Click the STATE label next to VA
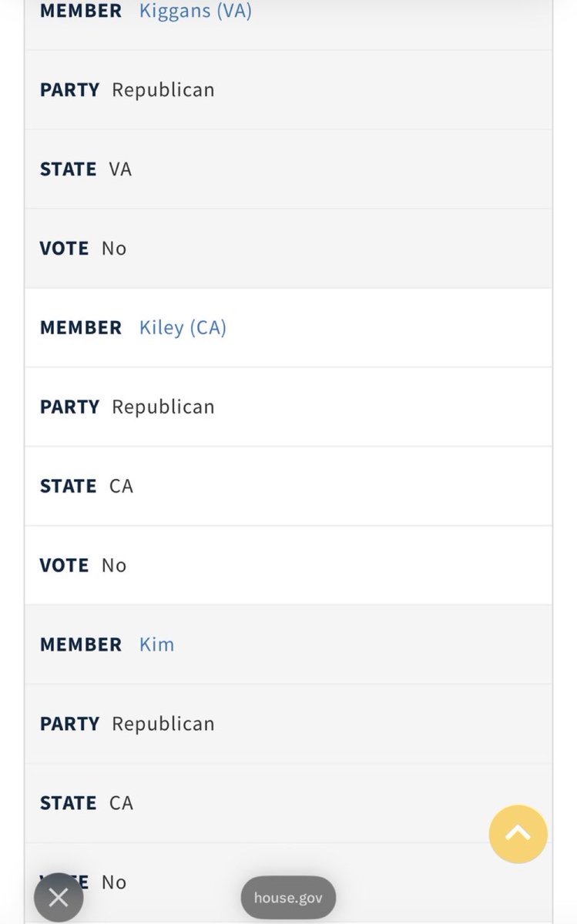The height and width of the screenshot is (924, 577). 69,169
